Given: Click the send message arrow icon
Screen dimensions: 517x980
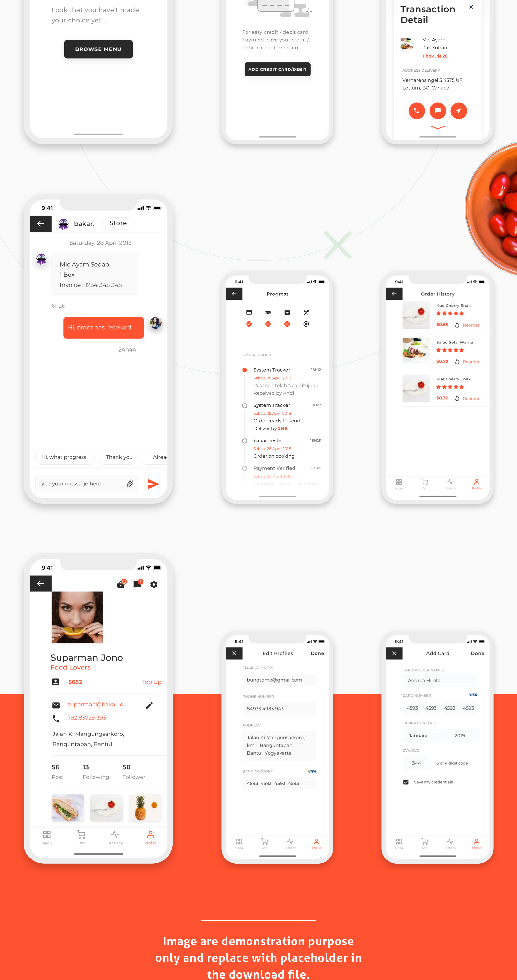Looking at the screenshot, I should [155, 484].
